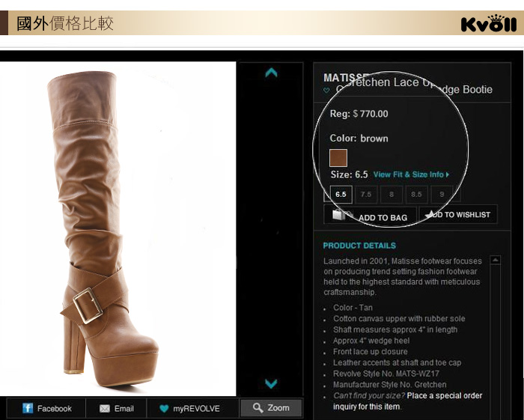Click the myREVOLVE heart icon
Image resolution: width=524 pixels, height=420 pixels.
point(164,408)
